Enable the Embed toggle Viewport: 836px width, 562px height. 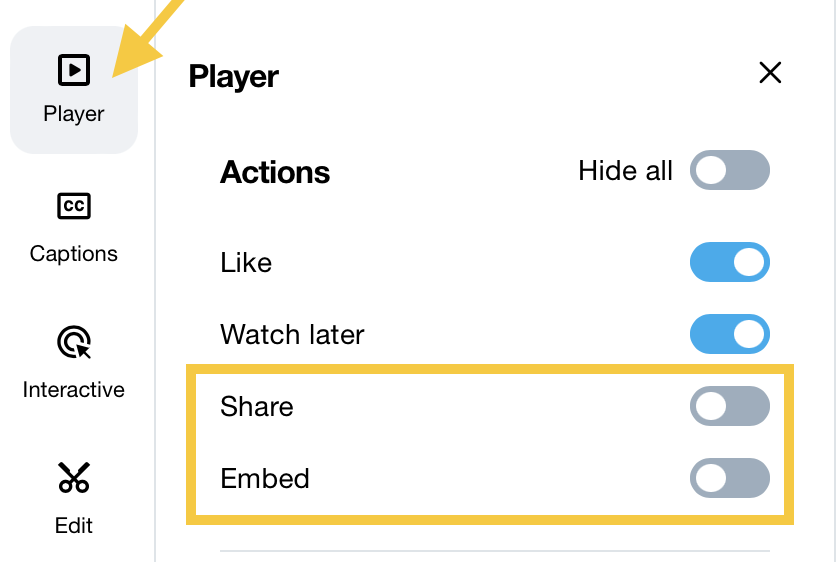click(x=729, y=478)
